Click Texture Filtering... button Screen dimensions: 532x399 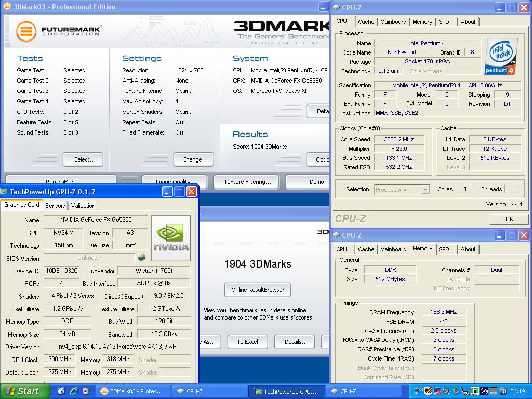(x=246, y=182)
